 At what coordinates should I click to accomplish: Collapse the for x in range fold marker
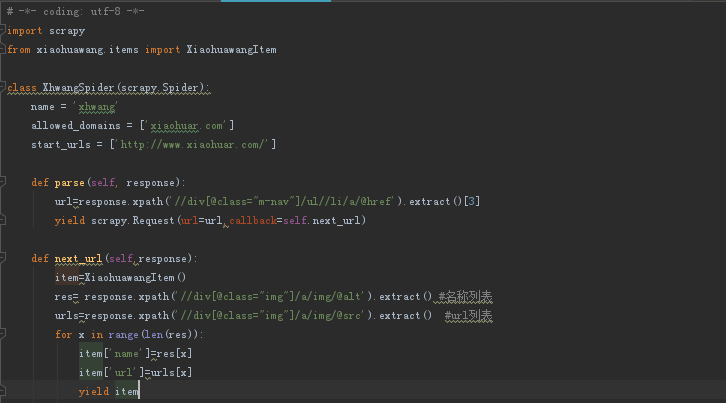coord(2,334)
